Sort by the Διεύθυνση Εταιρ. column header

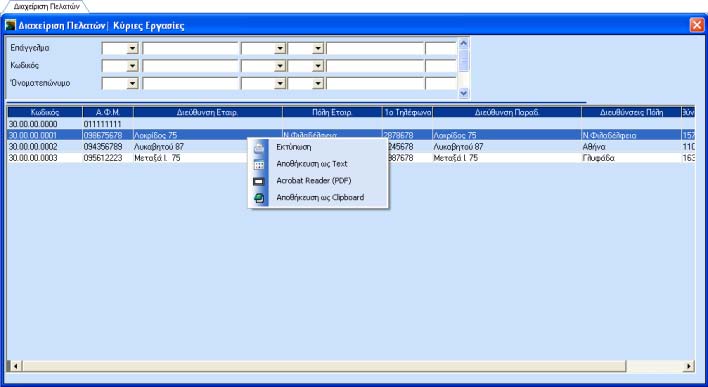click(208, 112)
